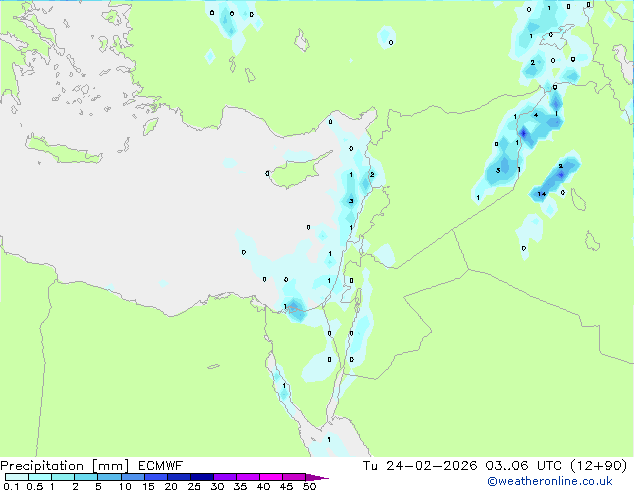The image size is (634, 490).
Task: Click the '20' legend scale label
Action: [x=171, y=486]
